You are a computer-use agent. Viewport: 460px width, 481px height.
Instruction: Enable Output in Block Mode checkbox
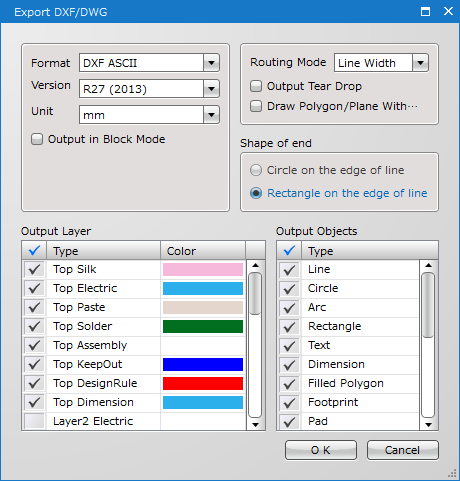tap(37, 139)
